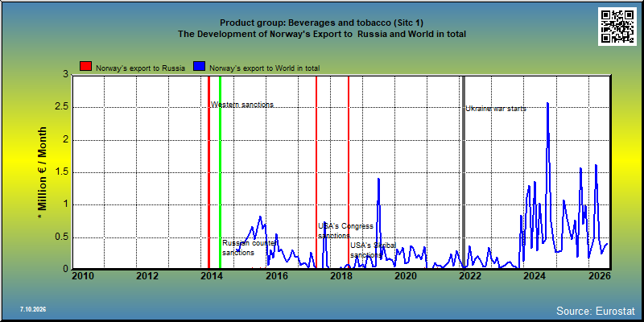Screen dimensions: 644x322
Task: Click the y-axis value 1
Action: (x=66, y=204)
